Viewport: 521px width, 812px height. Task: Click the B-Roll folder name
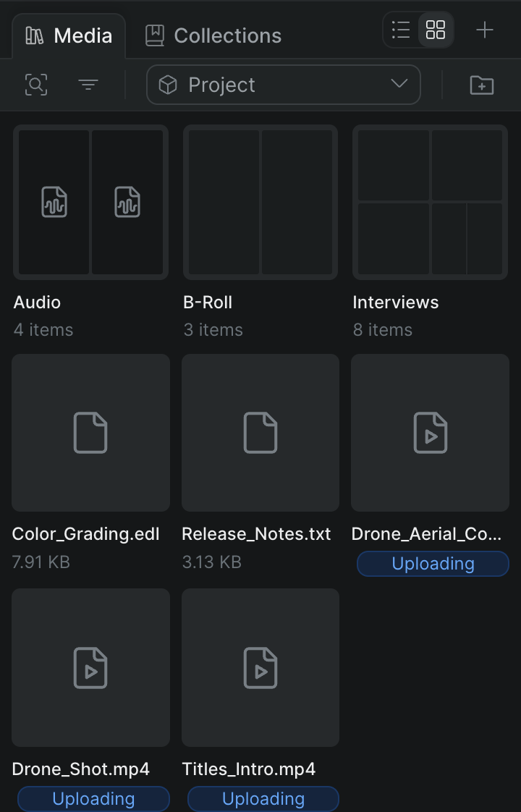[x=208, y=303]
